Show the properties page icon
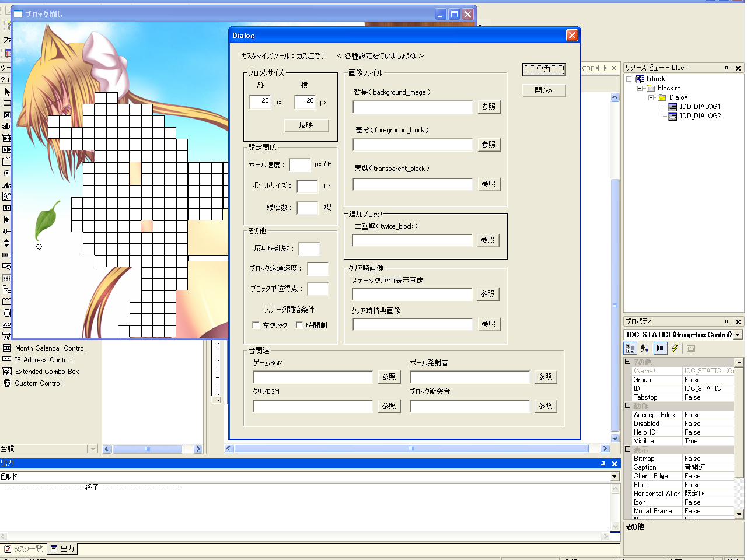 coord(661,348)
